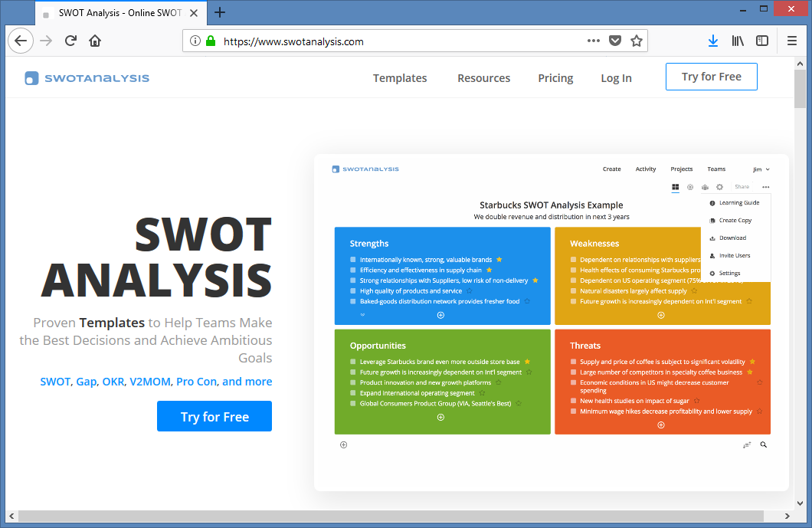Click the green secure padlock icon

(210, 41)
